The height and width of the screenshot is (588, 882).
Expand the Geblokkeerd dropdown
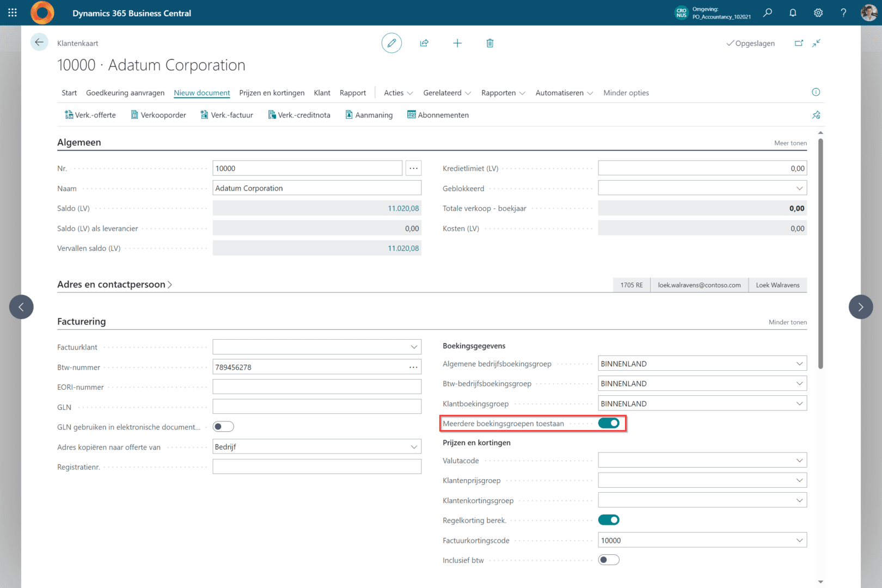tap(799, 188)
